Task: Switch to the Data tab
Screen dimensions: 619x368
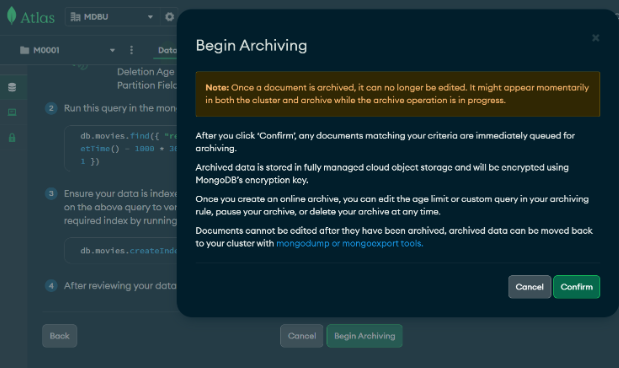Action: pyautogui.click(x=167, y=50)
